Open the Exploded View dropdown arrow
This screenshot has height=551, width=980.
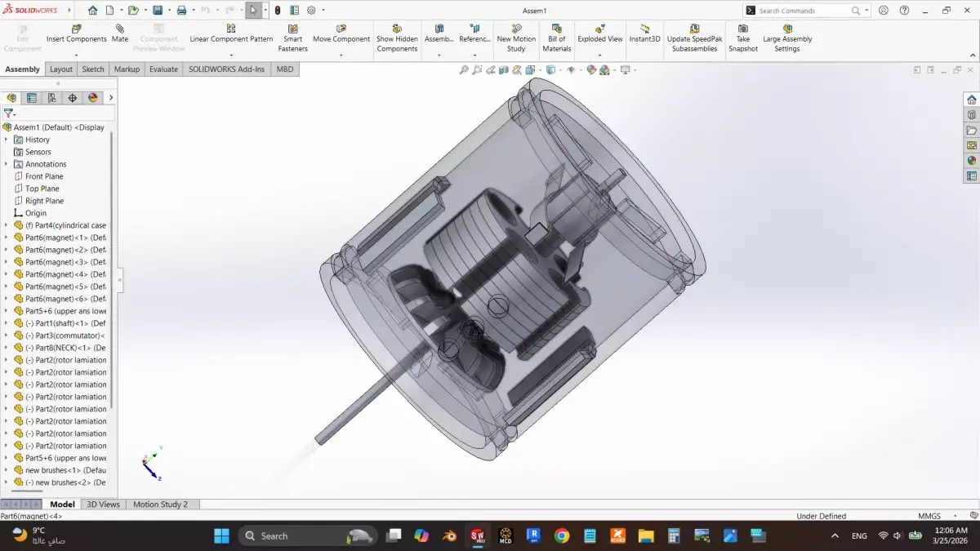point(600,56)
